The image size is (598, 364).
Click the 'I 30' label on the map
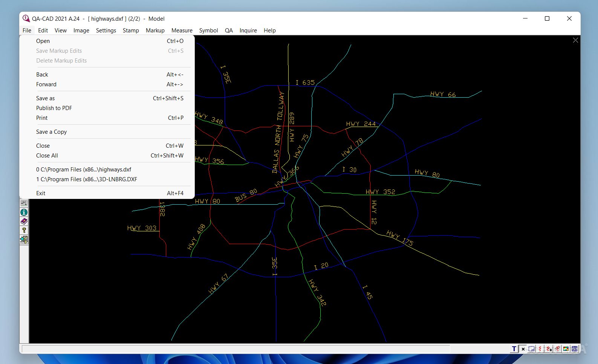pyautogui.click(x=349, y=170)
